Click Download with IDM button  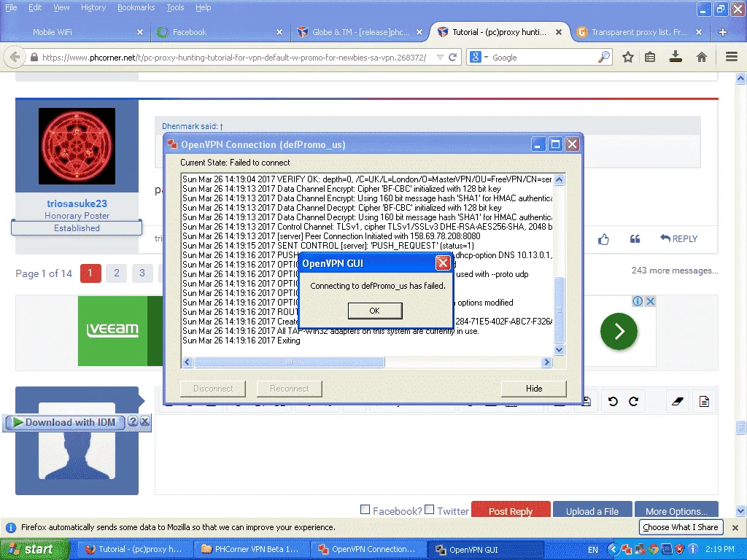(x=64, y=422)
